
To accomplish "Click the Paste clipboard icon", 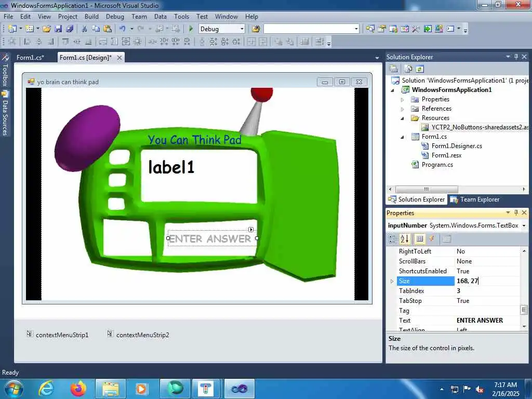I will point(108,29).
